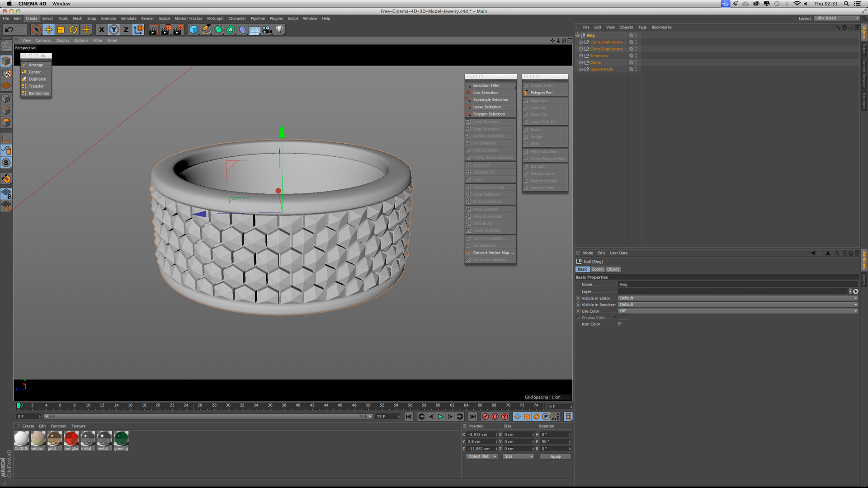Open the MoGraph menu
This screenshot has height=488, width=868.
click(215, 19)
